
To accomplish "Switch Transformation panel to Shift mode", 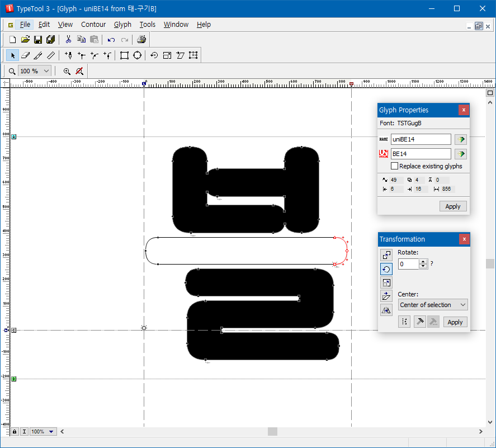I will 386,255.
